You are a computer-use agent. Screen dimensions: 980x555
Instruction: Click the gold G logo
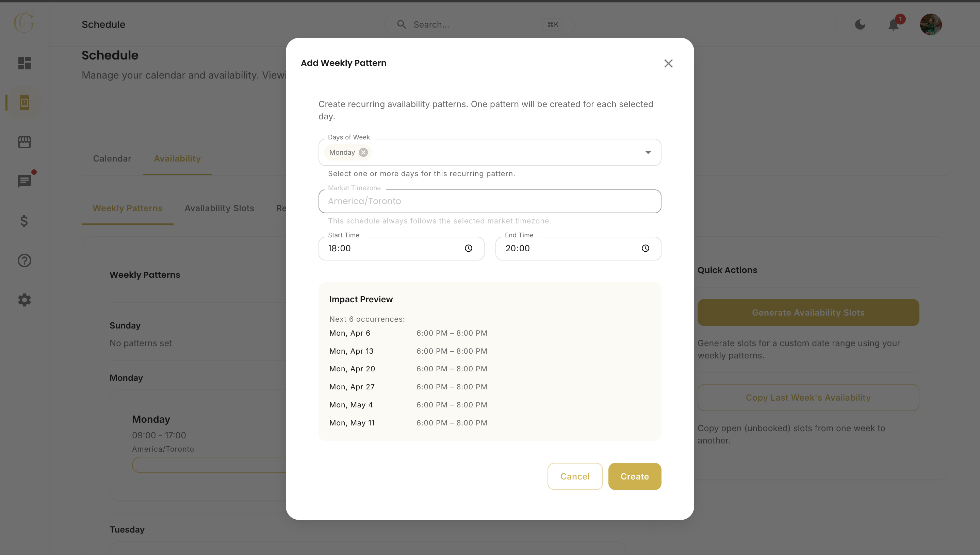pos(24,22)
